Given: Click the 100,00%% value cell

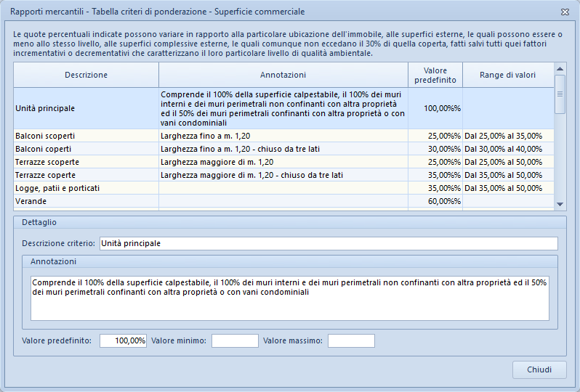Looking at the screenshot, I should pos(435,108).
